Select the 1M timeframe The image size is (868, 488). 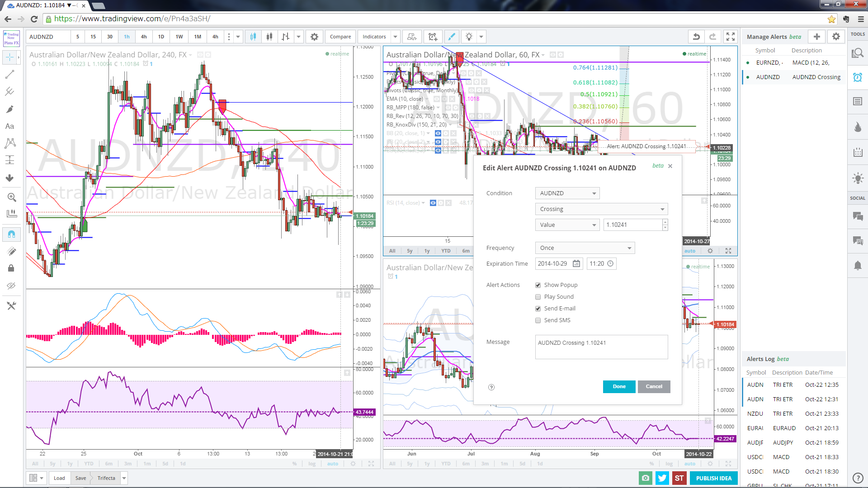tap(198, 37)
